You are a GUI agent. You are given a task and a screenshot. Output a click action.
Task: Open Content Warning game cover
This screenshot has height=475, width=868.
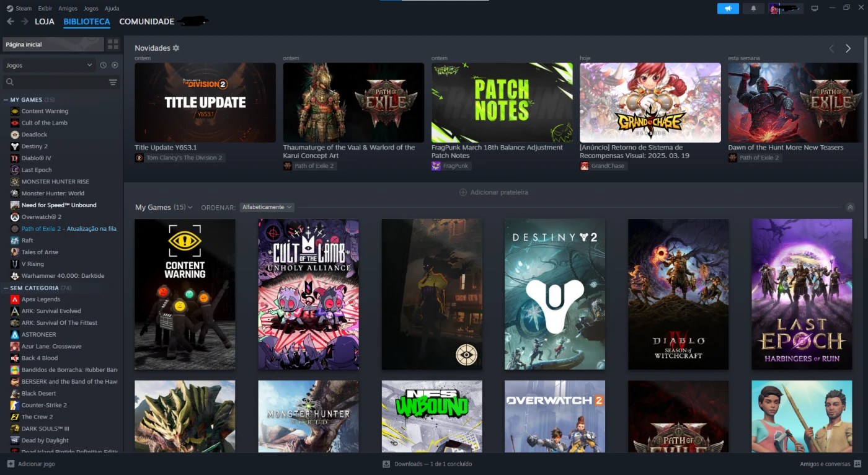185,295
